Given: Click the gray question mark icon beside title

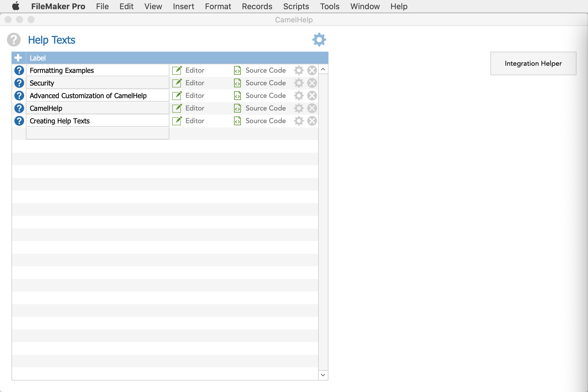Looking at the screenshot, I should (x=14, y=40).
